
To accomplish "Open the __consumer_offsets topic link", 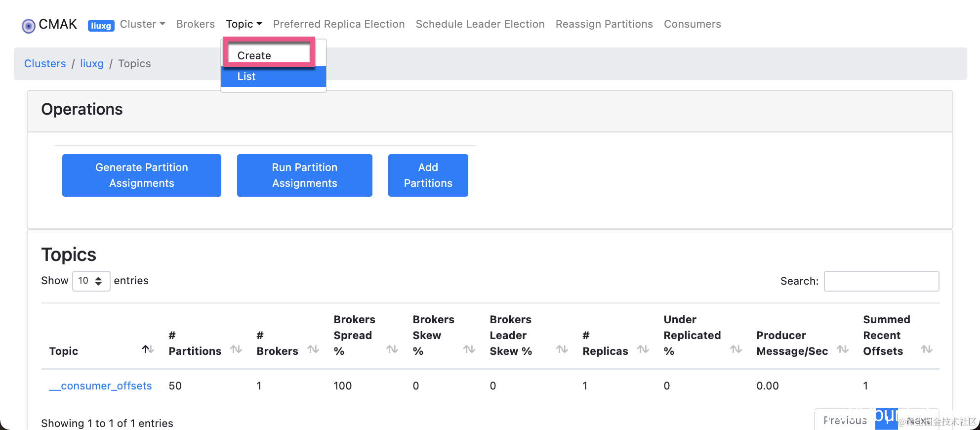I will pyautogui.click(x=101, y=386).
